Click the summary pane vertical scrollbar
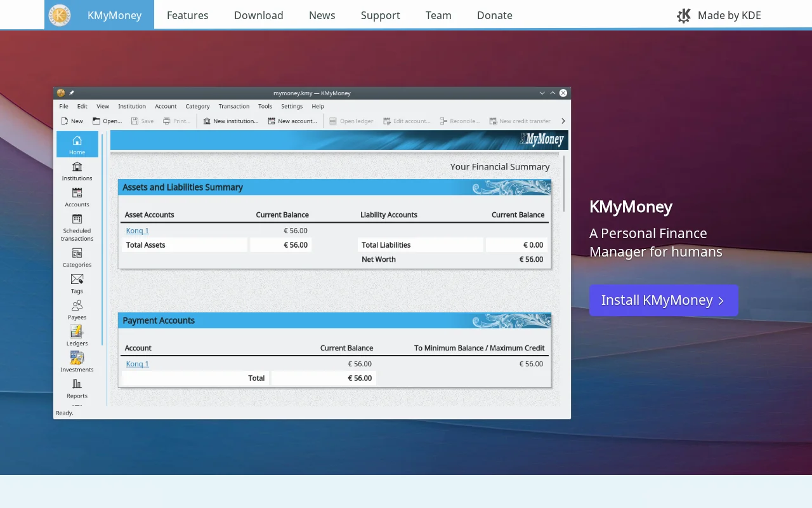Image resolution: width=812 pixels, height=508 pixels. [564, 184]
